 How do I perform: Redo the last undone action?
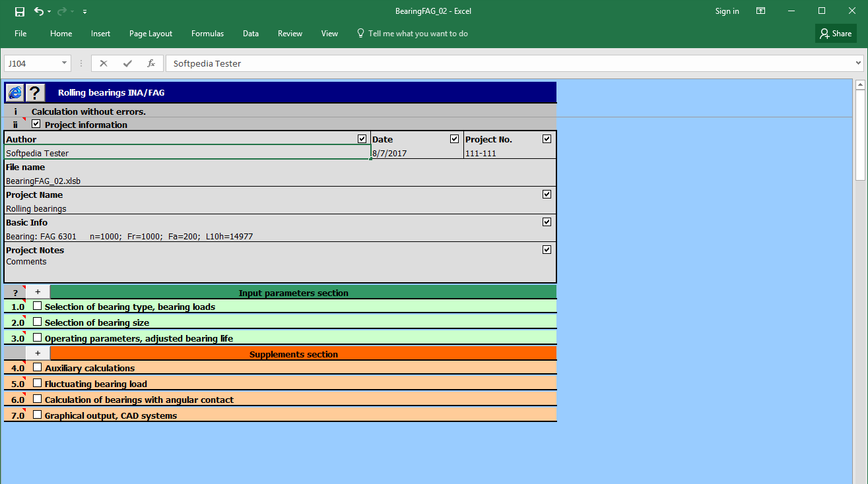(x=63, y=11)
